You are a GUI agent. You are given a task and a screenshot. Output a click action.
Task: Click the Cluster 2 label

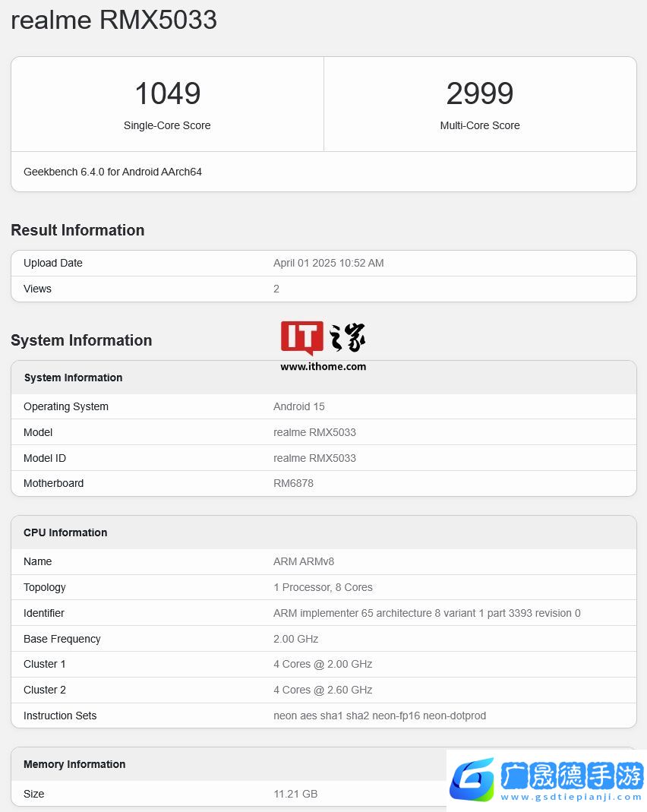[x=45, y=690]
